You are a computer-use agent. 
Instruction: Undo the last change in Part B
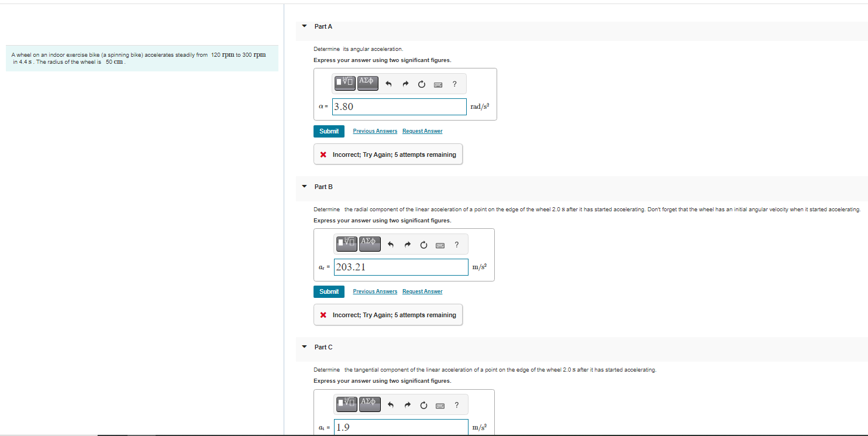coord(391,244)
